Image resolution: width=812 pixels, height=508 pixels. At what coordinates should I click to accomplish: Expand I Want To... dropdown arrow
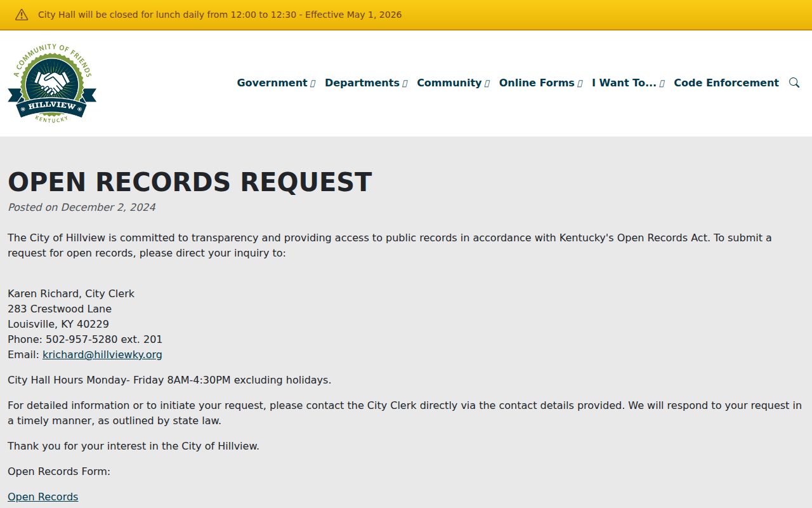(x=662, y=83)
